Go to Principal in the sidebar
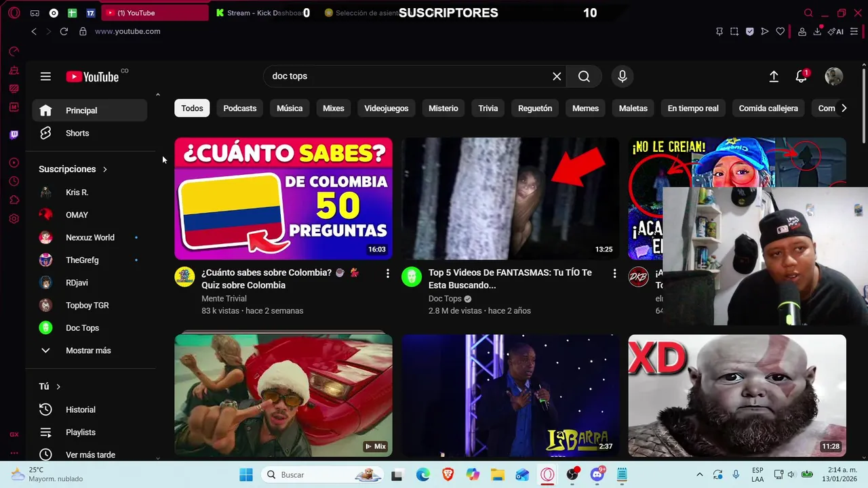 (x=90, y=110)
